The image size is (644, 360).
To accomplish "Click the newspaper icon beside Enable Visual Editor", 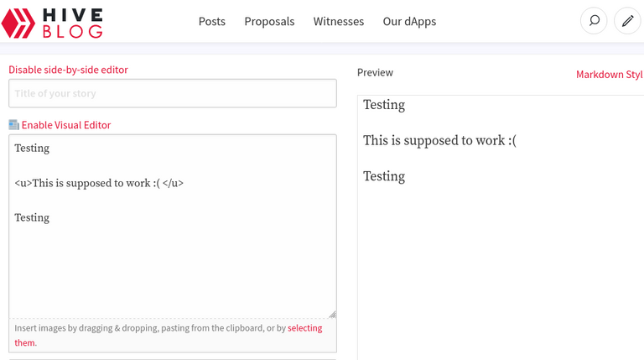I will point(14,124).
